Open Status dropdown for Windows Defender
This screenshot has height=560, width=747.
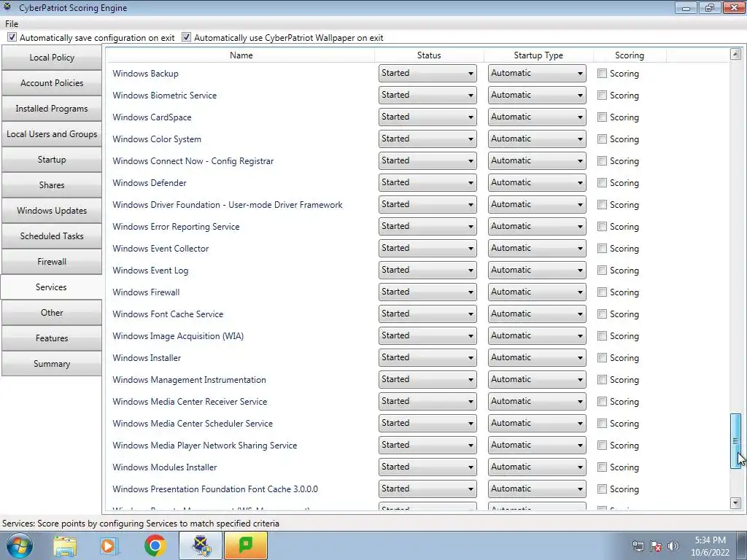(x=427, y=183)
